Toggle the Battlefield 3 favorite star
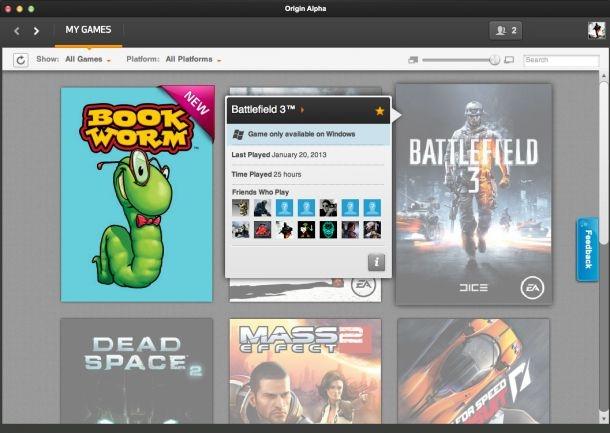This screenshot has width=610, height=433. 380,111
